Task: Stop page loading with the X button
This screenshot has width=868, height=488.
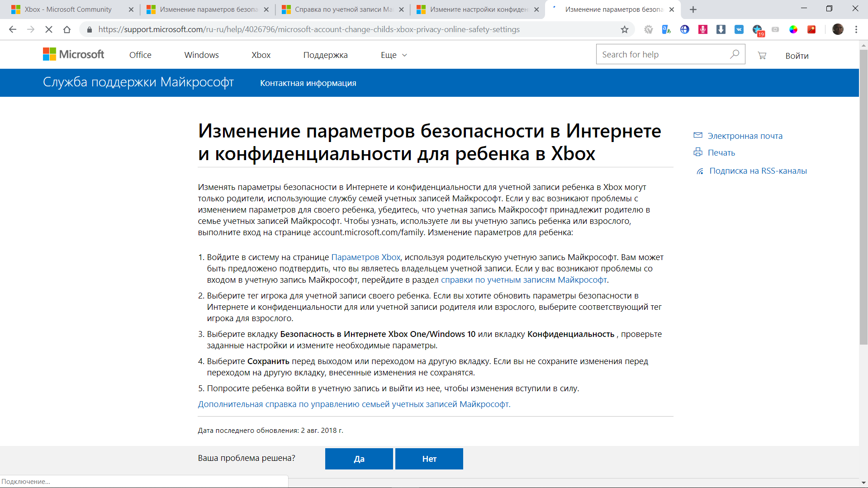Action: (49, 29)
